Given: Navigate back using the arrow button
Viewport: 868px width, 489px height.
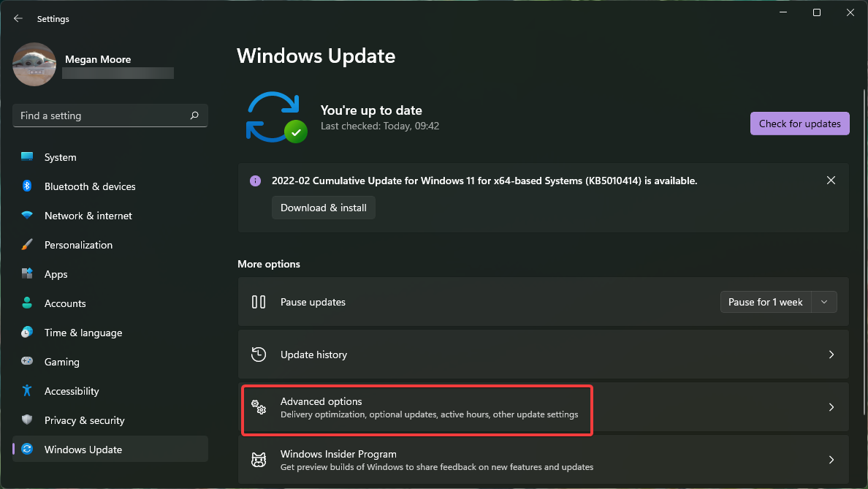Looking at the screenshot, I should 18,18.
